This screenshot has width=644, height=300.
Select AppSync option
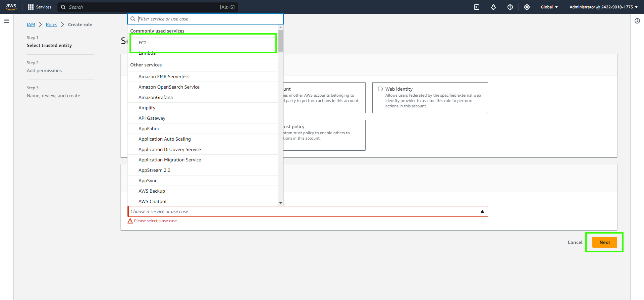click(203, 181)
